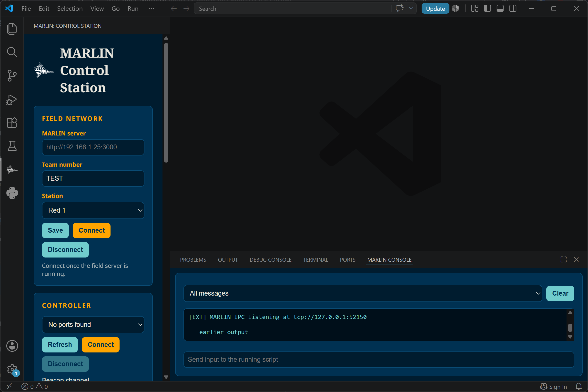Click the console log scrollbar up arrow

570,313
